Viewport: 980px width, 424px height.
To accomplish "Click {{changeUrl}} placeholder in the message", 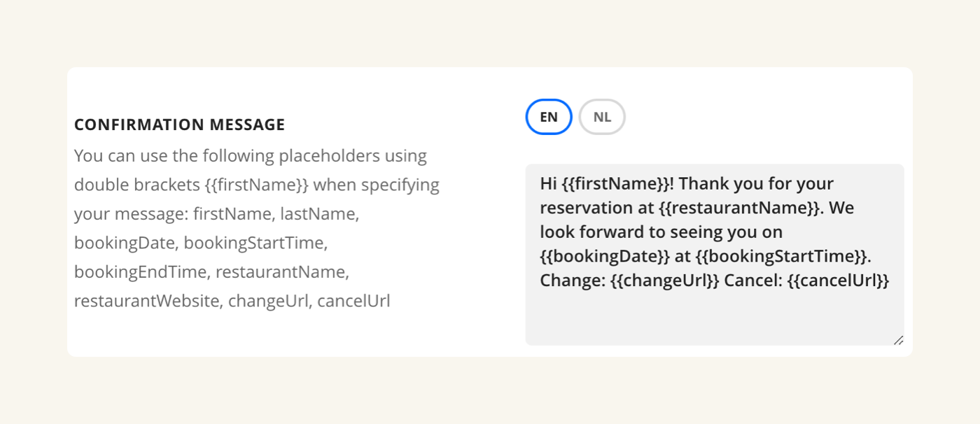I will 664,281.
